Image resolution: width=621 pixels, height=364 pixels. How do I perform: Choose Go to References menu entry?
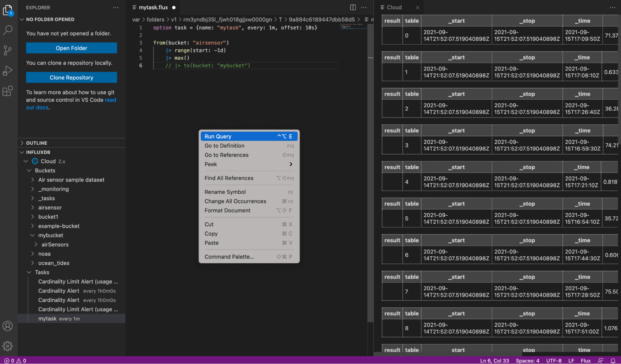[249, 155]
